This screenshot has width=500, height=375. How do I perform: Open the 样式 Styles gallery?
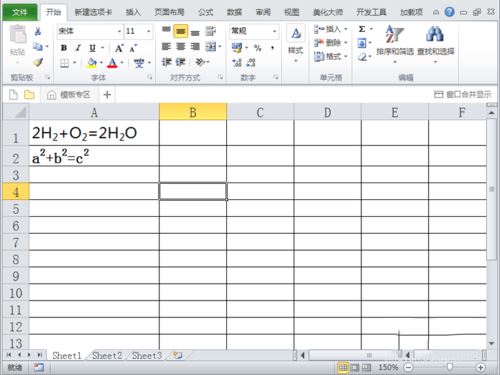point(296,43)
